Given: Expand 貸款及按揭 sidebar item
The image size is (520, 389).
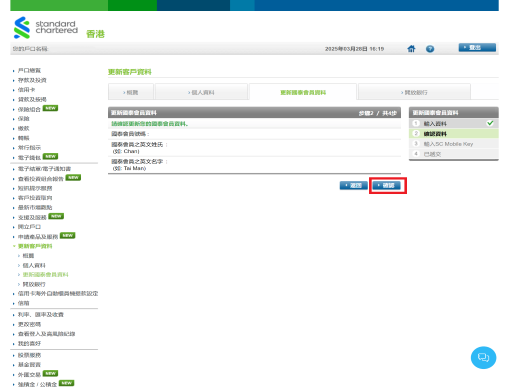Looking at the screenshot, I should pyautogui.click(x=32, y=99).
